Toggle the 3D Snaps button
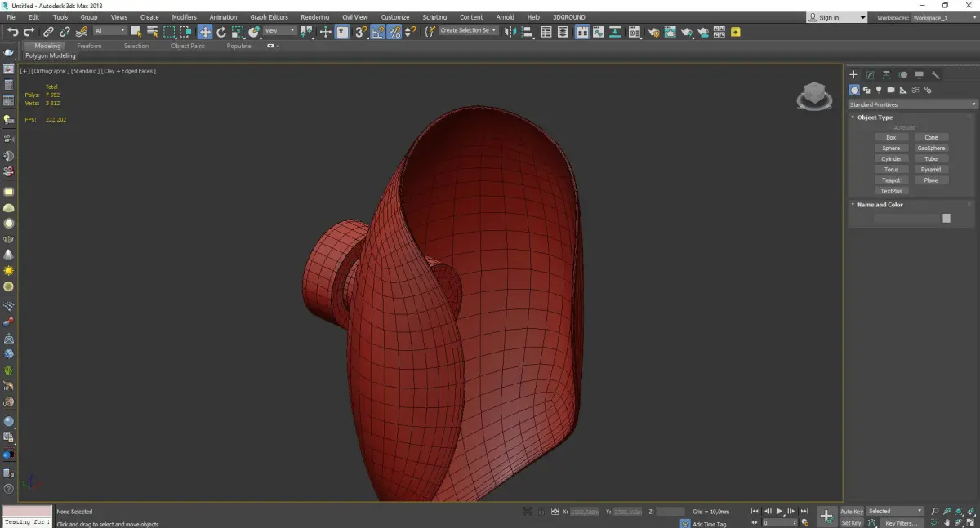This screenshot has height=528, width=980. (360, 32)
